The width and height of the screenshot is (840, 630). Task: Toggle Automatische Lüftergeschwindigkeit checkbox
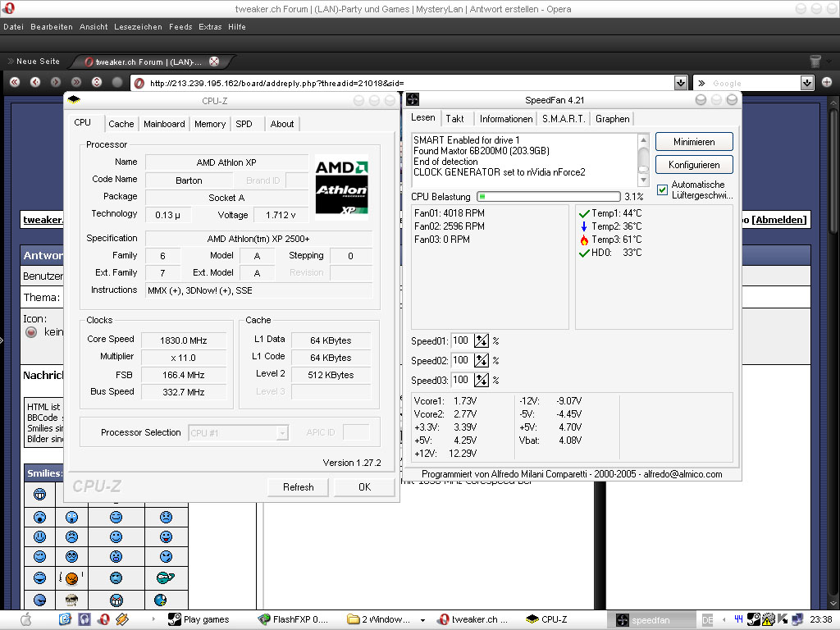(663, 190)
